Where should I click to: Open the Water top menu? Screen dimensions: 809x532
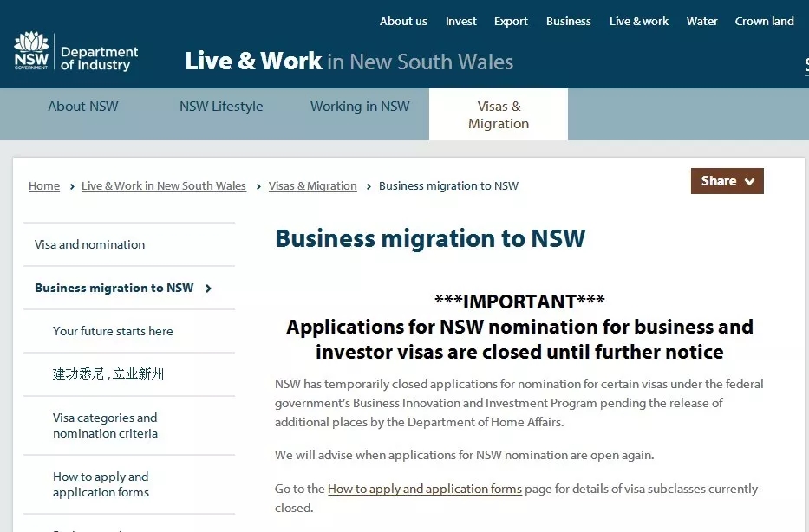coord(701,21)
